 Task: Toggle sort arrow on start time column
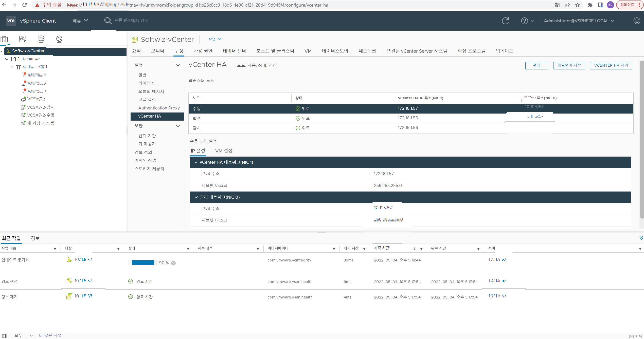pos(415,249)
